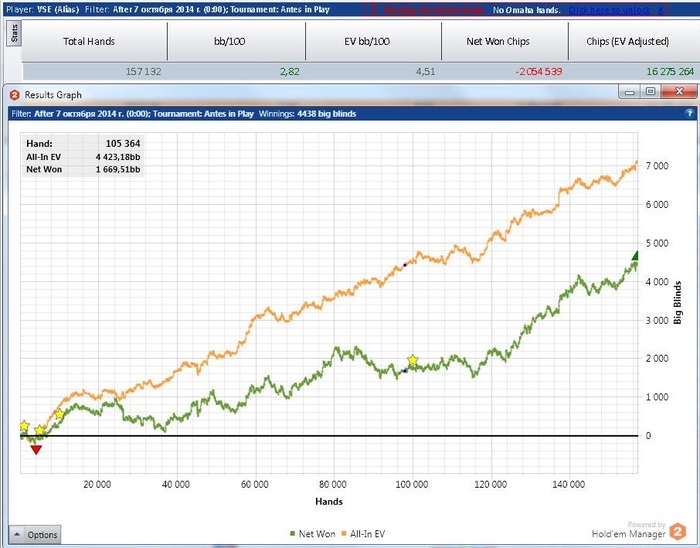Image resolution: width=700 pixels, height=548 pixels.
Task: Click the 80 000 hands tick label
Action: tap(333, 484)
